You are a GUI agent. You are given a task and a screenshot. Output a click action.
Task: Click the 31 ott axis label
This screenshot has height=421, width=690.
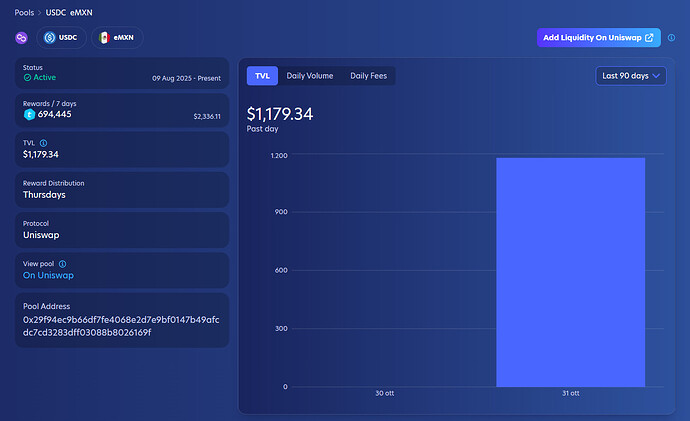[571, 393]
